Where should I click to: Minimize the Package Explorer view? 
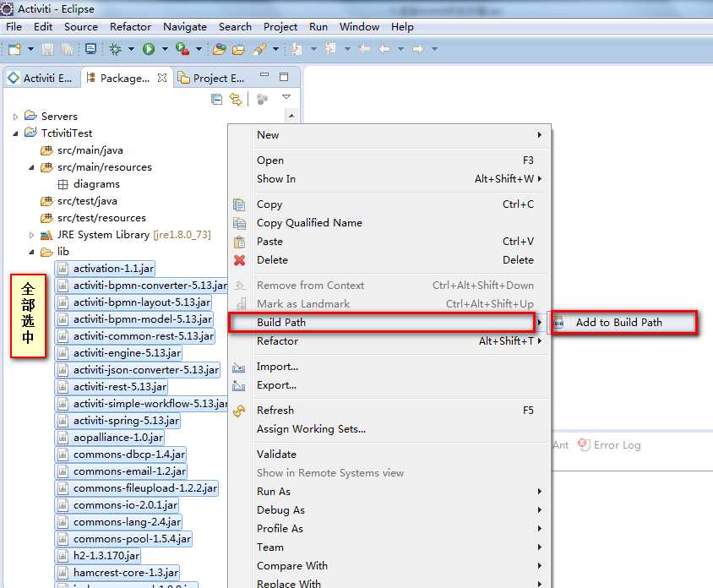click(264, 75)
